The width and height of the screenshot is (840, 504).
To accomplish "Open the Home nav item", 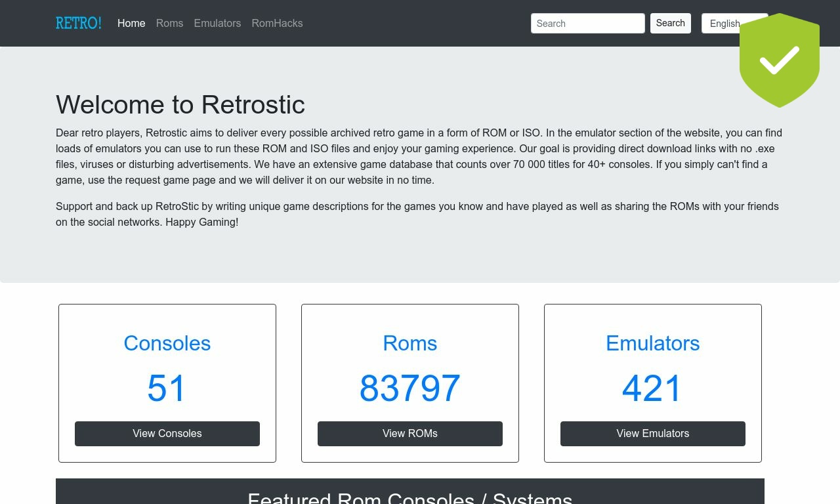I will tap(131, 23).
